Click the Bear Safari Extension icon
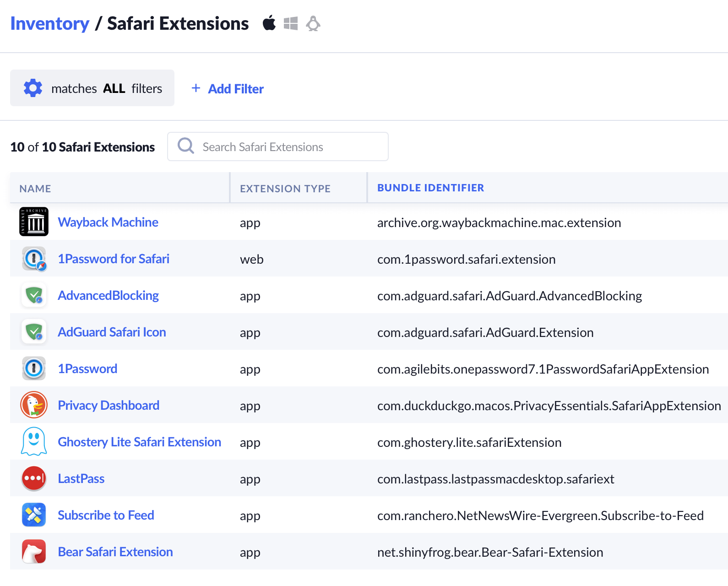The height and width of the screenshot is (586, 728). 34,552
